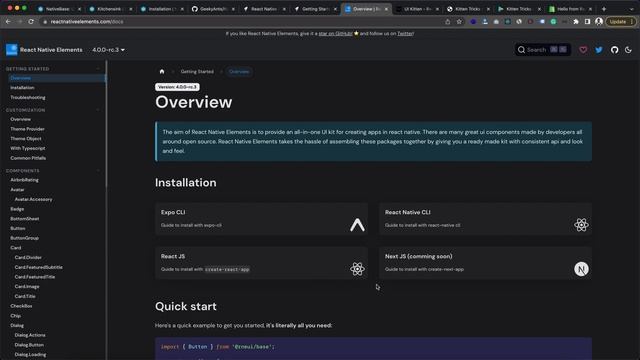Select Common Pitfalls in the sidebar
Viewport: 640px width, 360px height.
point(28,158)
